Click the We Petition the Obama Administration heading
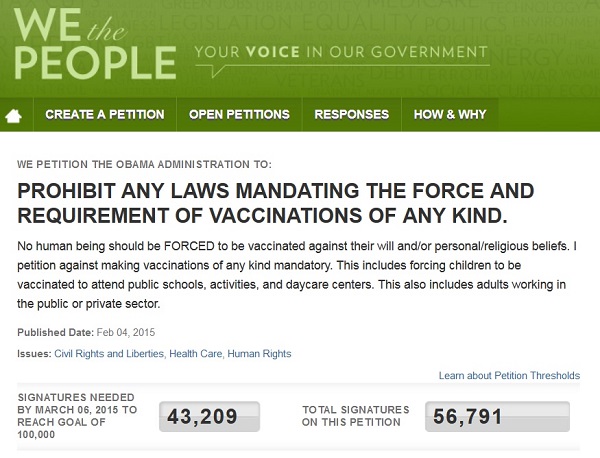This screenshot has height=458, width=600. pyautogui.click(x=144, y=164)
